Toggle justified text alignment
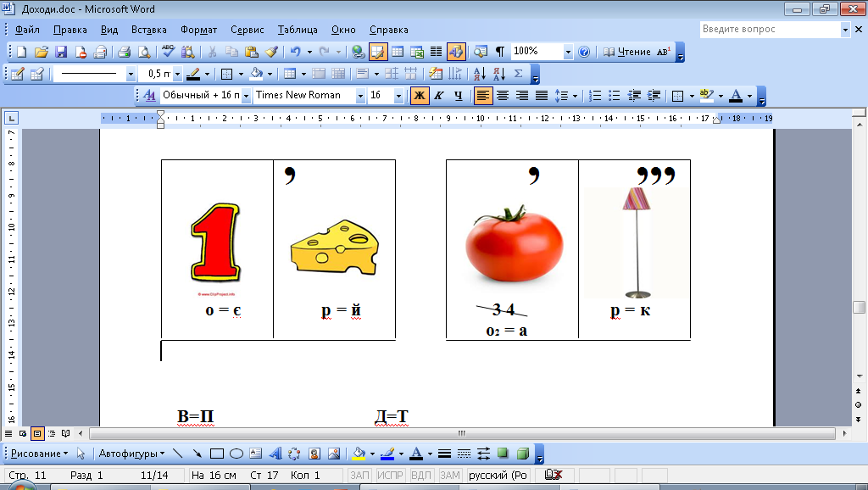 (x=542, y=96)
